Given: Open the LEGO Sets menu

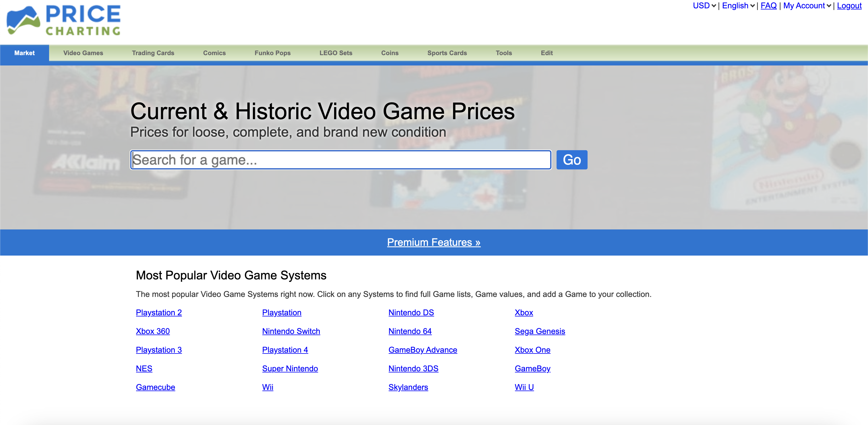Looking at the screenshot, I should click(x=336, y=53).
